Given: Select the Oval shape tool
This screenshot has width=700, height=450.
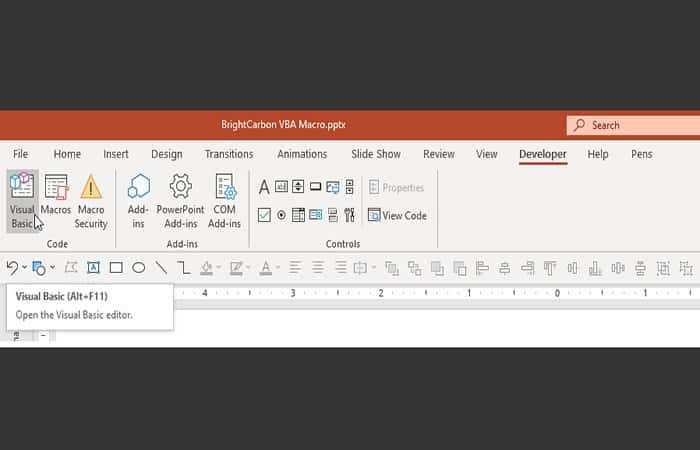Looking at the screenshot, I should pyautogui.click(x=138, y=268).
